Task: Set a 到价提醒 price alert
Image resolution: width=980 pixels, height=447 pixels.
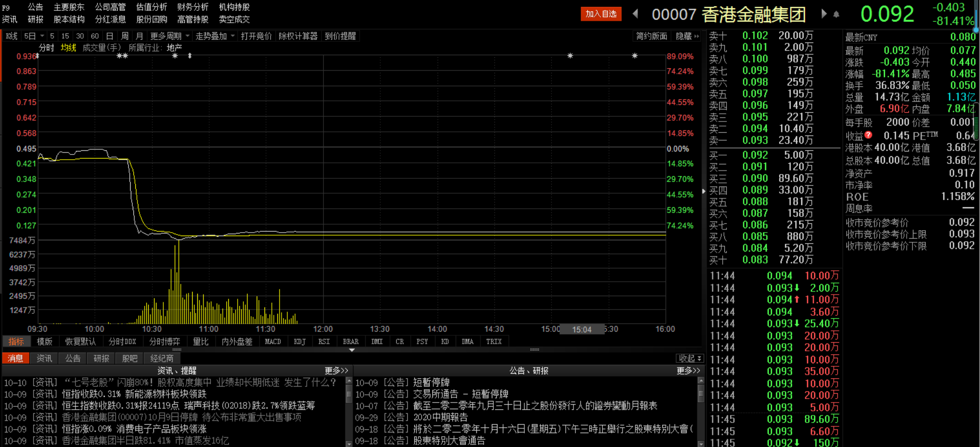Action: tap(340, 36)
